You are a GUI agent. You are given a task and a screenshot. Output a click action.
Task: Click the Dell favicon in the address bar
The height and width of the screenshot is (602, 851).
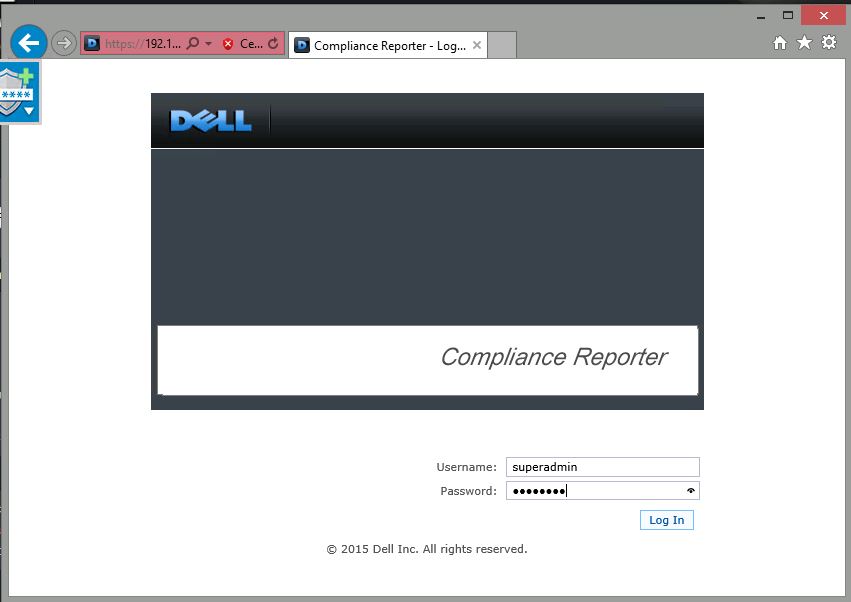(90, 43)
